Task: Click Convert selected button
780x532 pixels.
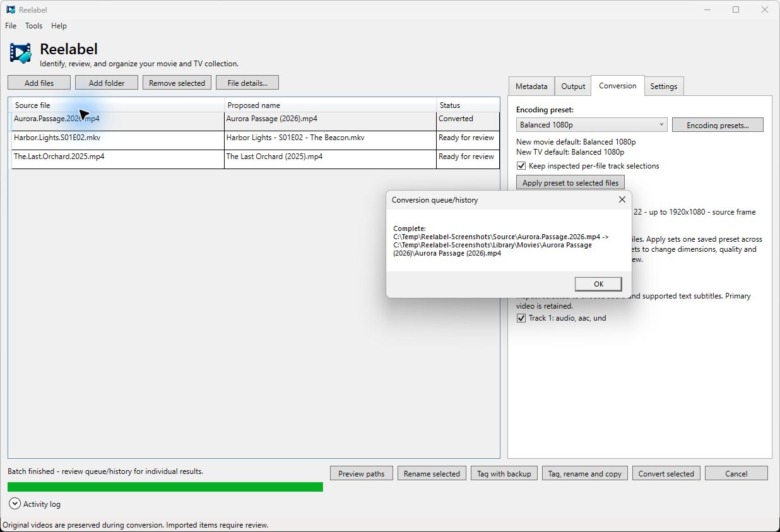Action: [666, 473]
